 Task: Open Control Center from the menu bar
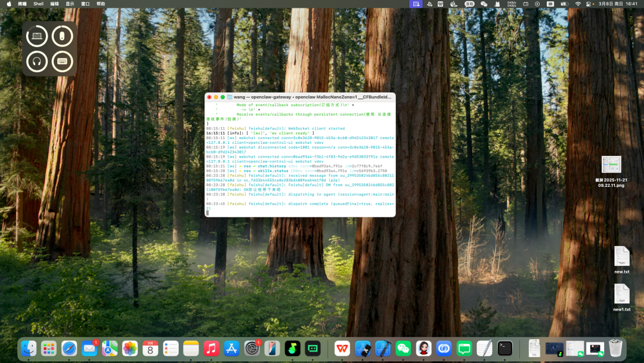pos(589,4)
